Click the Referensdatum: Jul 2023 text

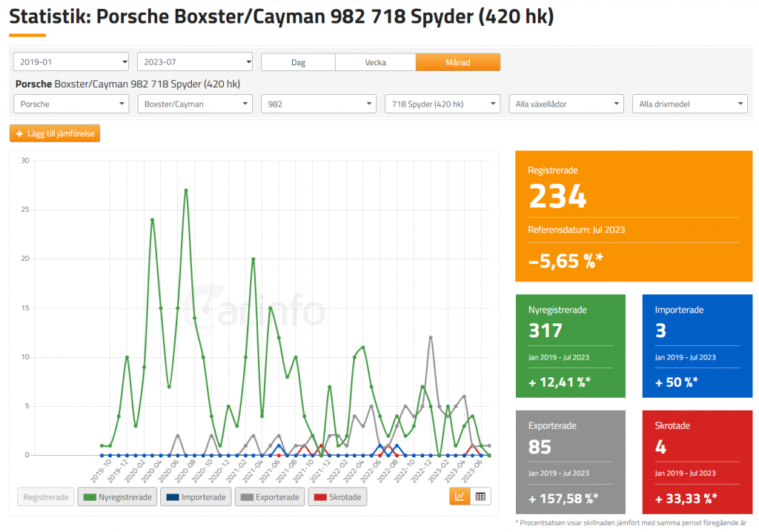click(576, 230)
